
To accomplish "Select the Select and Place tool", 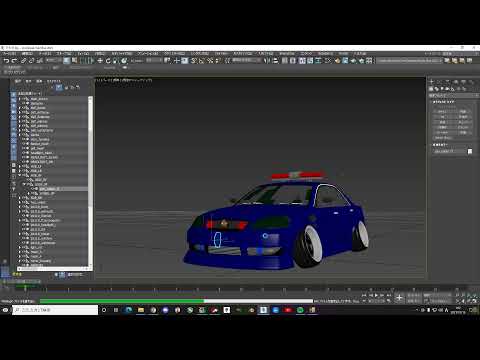I will [124, 61].
